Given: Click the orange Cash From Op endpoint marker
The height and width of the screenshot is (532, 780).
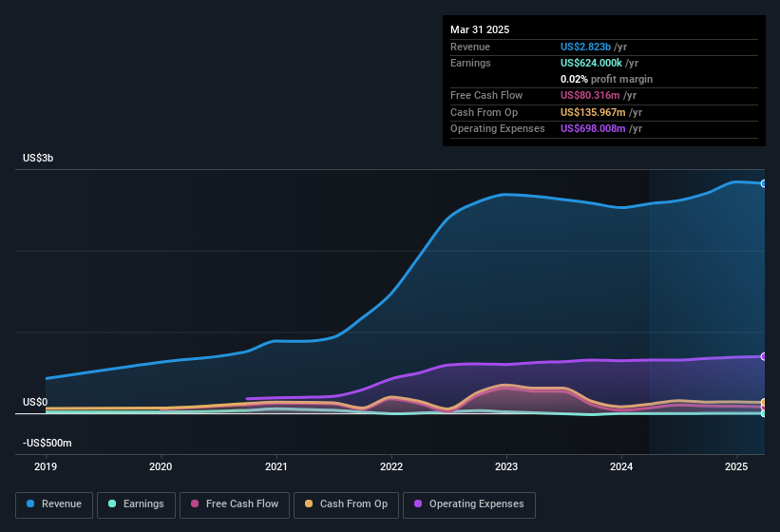Looking at the screenshot, I should 764,402.
